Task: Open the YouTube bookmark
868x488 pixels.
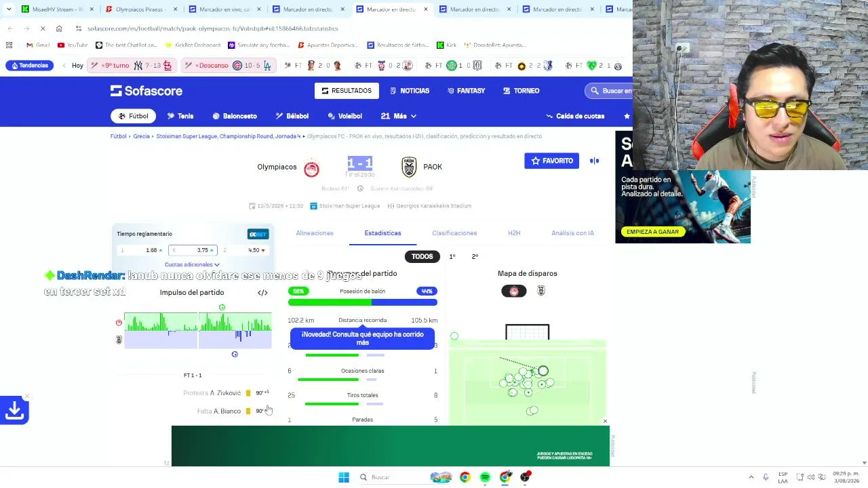Action: tap(73, 45)
